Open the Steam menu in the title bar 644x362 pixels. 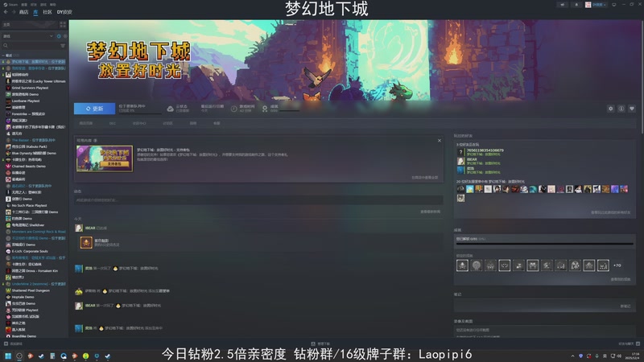(11, 5)
